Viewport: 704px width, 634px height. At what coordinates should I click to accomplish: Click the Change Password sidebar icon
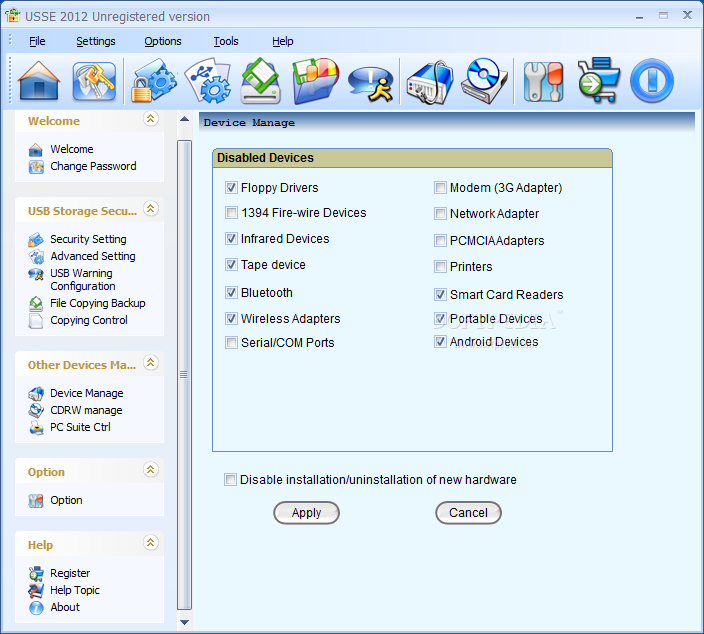(36, 167)
